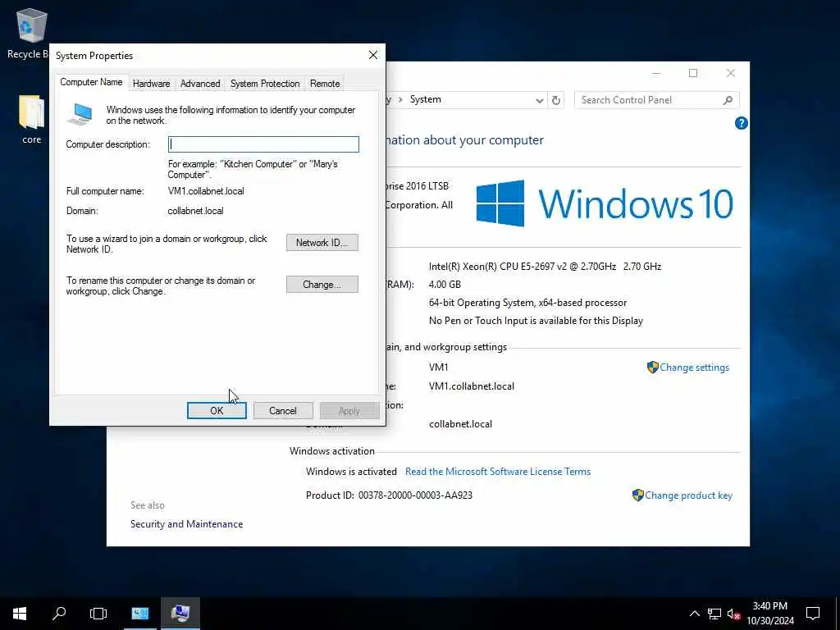
Task: Read the Microsoft Software License Terms
Action: [498, 472]
